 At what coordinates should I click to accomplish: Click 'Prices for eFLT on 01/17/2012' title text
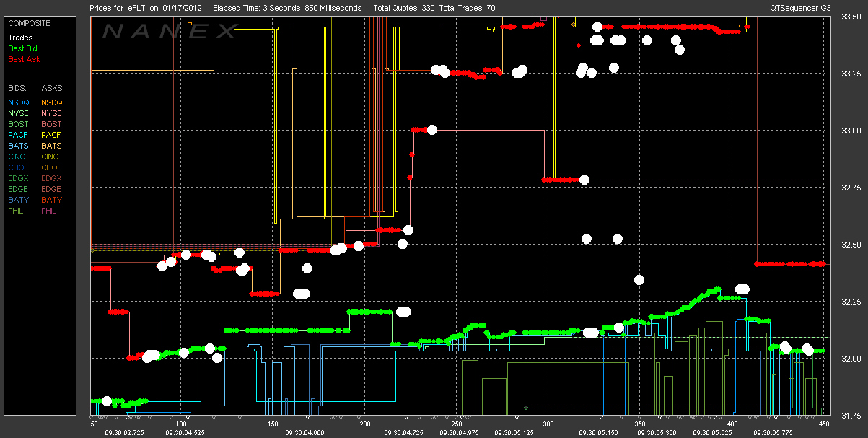click(144, 8)
